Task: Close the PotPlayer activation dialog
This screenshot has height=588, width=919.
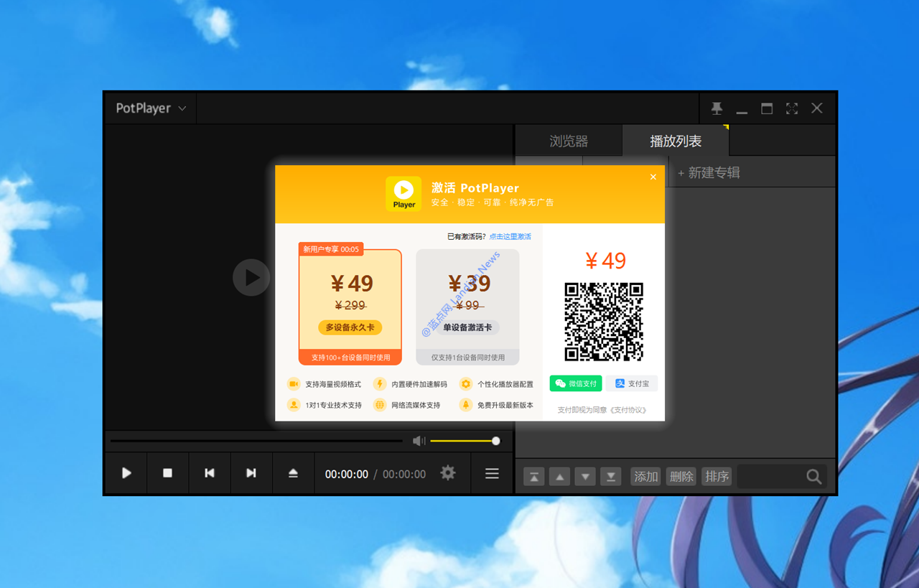Action: click(653, 177)
